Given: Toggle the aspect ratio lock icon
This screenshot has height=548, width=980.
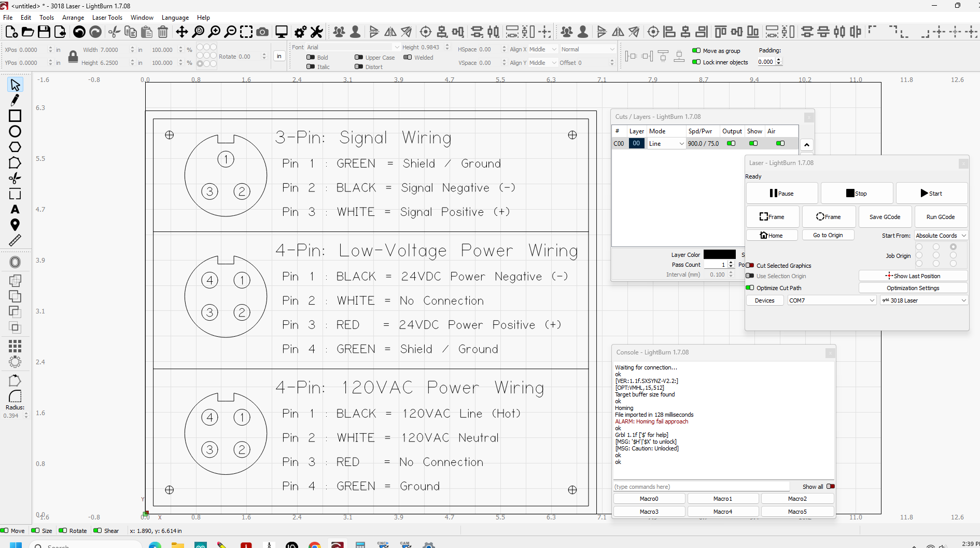Looking at the screenshot, I should (73, 56).
